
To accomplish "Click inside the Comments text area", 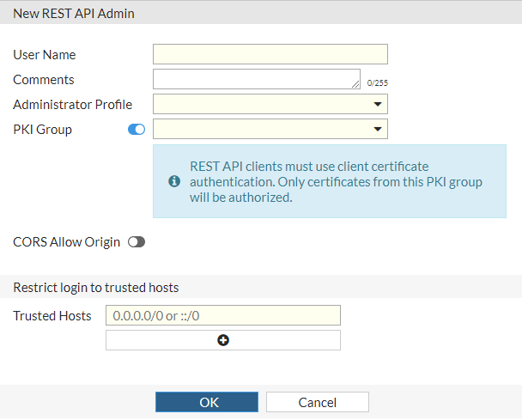I will (256, 80).
